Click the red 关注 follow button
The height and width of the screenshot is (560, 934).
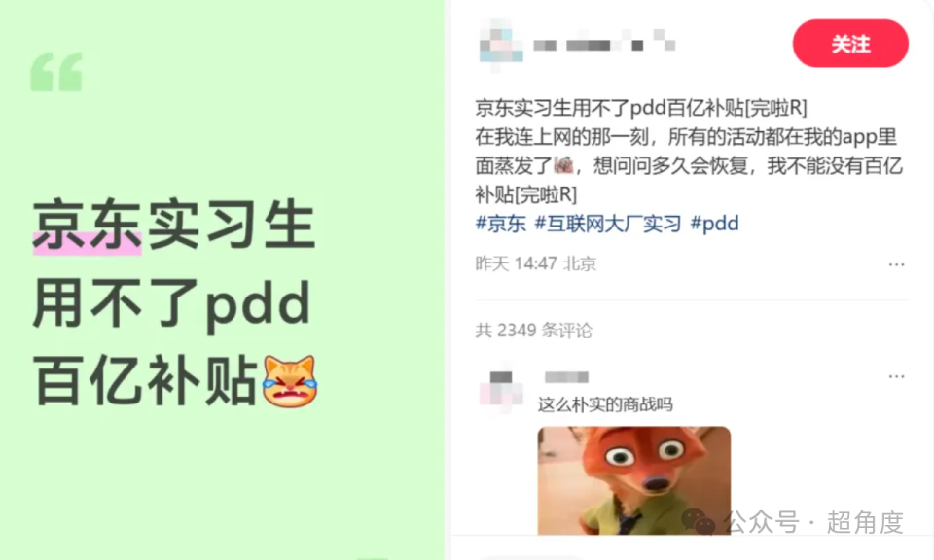[850, 44]
